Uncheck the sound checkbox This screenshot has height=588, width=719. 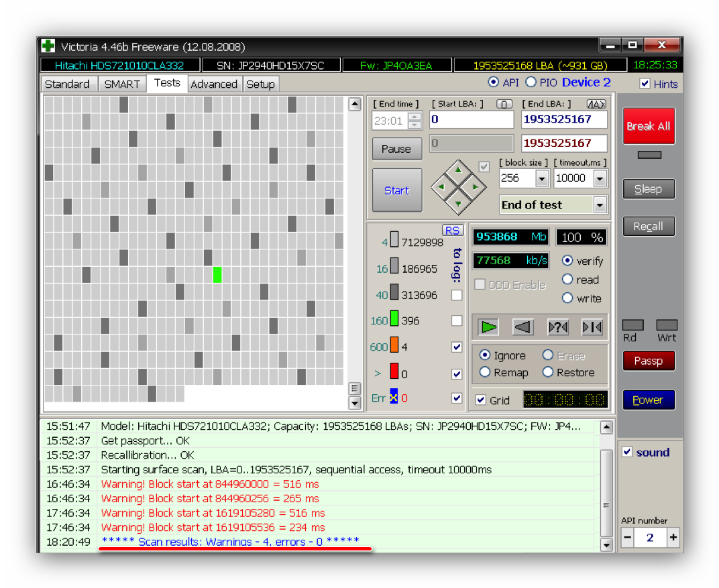(x=627, y=453)
